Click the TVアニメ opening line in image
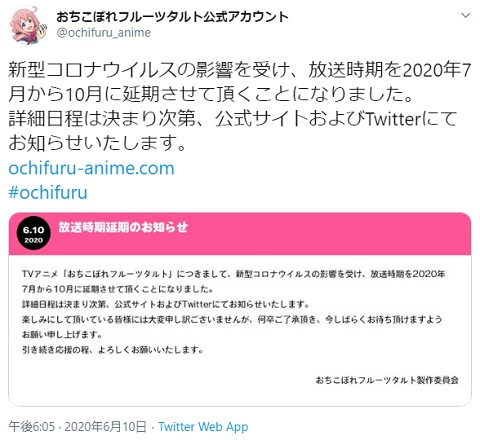 click(x=233, y=274)
